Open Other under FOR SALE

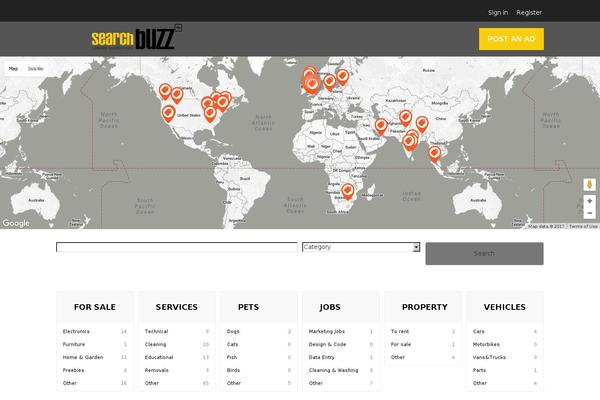coord(70,383)
